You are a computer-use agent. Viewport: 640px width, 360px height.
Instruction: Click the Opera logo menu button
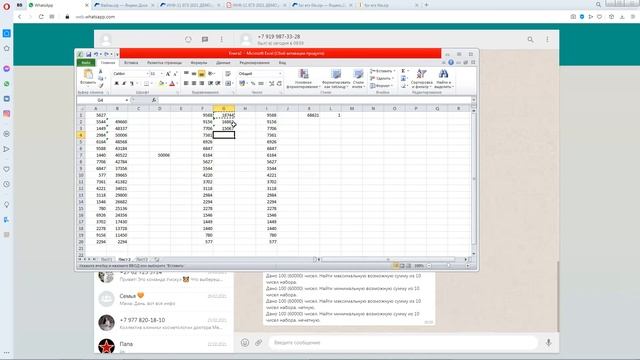(x=6, y=6)
